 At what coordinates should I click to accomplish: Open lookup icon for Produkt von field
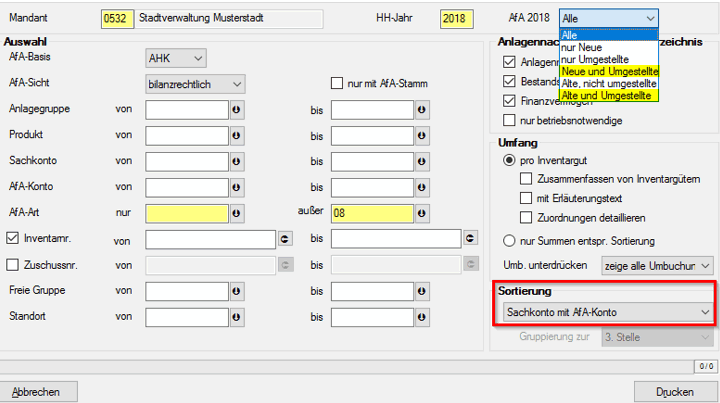coord(237,135)
